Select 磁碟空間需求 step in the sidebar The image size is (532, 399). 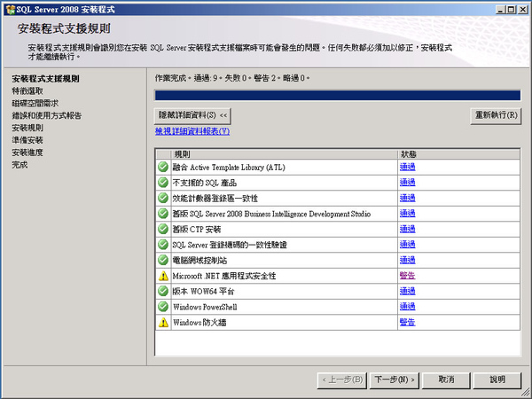pyautogui.click(x=35, y=104)
